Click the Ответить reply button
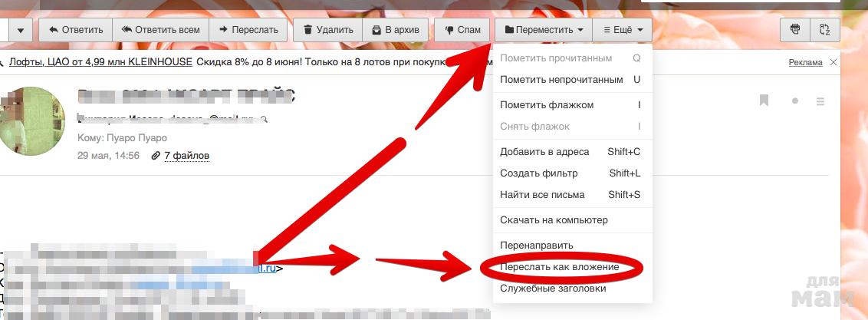 pyautogui.click(x=75, y=30)
